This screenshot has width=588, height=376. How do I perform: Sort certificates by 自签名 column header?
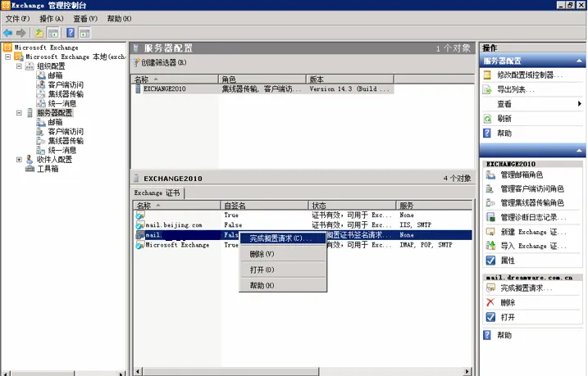[x=264, y=206]
